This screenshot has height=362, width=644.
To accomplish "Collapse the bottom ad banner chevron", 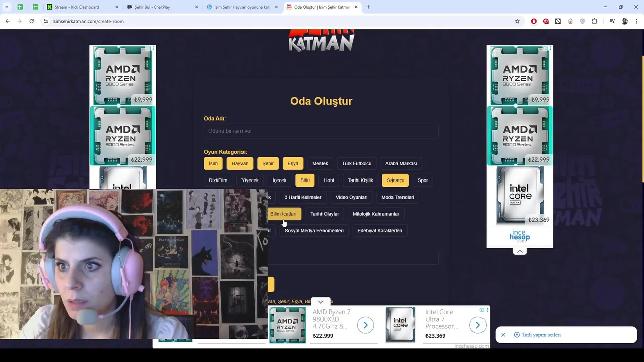I will (x=320, y=302).
